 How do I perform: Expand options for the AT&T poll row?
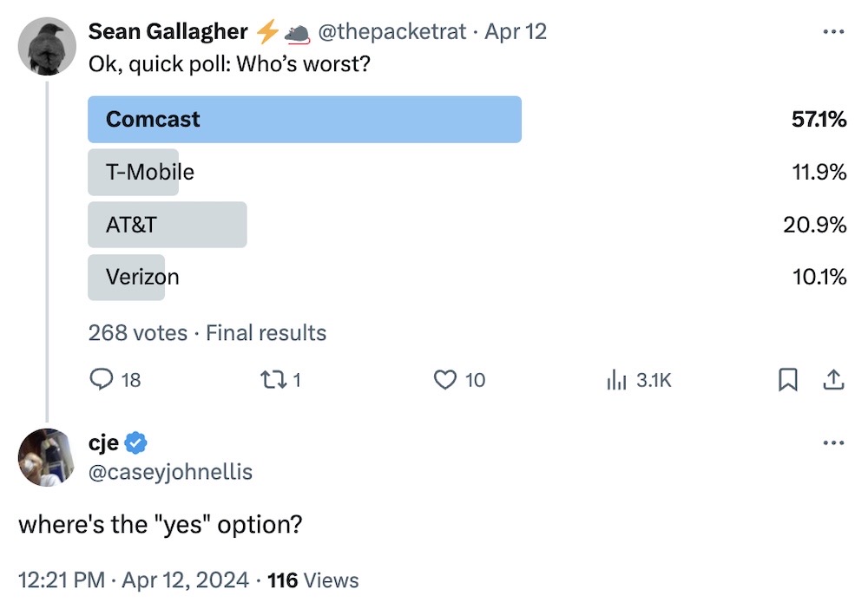click(167, 225)
